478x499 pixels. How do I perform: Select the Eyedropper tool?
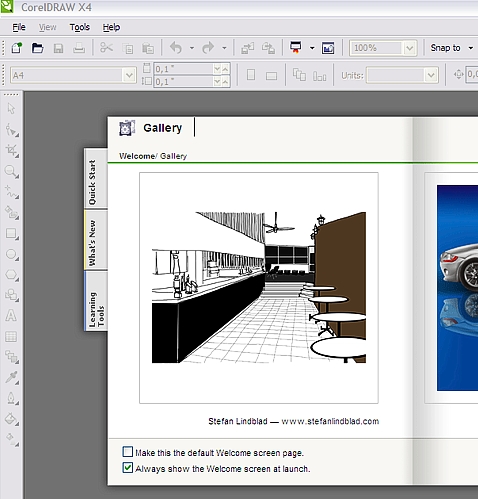pyautogui.click(x=12, y=378)
